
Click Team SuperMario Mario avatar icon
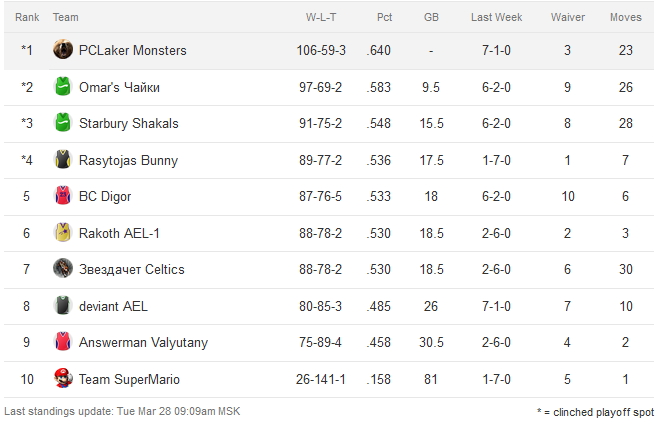[62, 379]
